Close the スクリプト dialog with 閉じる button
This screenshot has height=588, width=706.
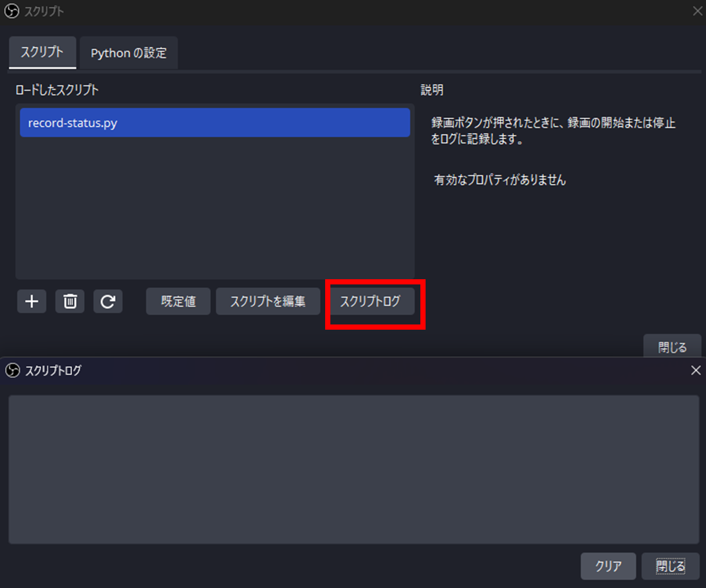(x=672, y=347)
